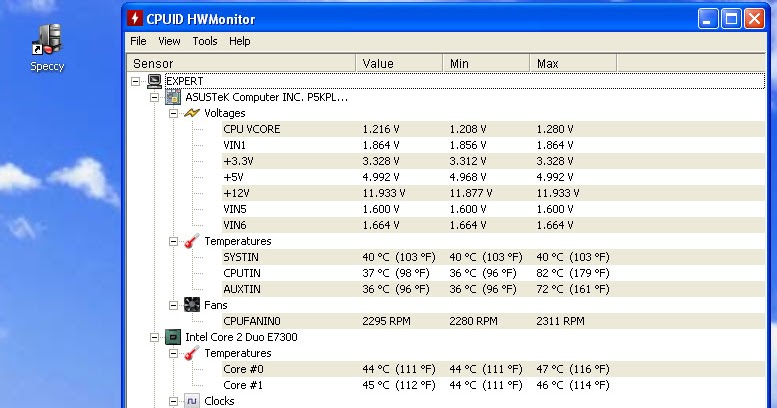Click the 11.877 V minimum value
Viewport: 777px width, 408px height.
[471, 193]
